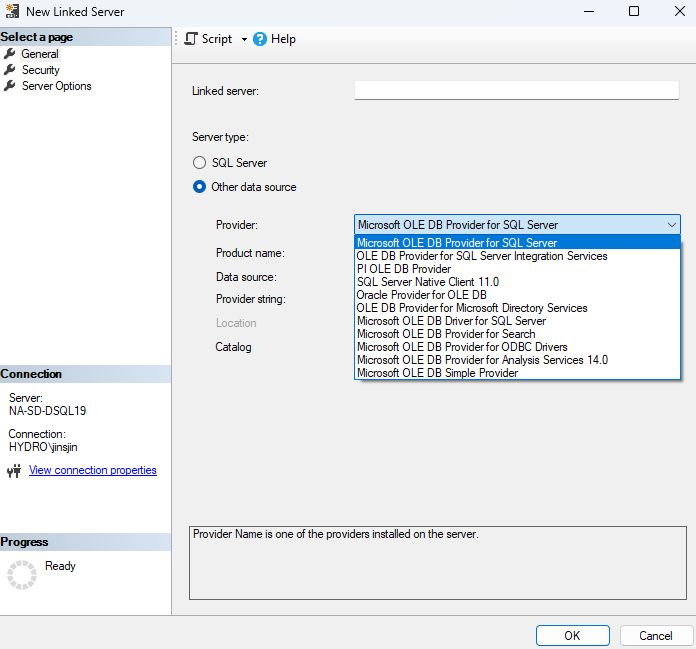
Task: Click the blue Help question mark icon
Action: (x=260, y=39)
